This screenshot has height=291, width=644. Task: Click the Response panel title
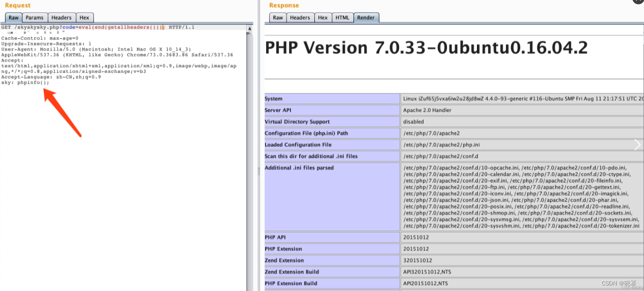point(284,5)
